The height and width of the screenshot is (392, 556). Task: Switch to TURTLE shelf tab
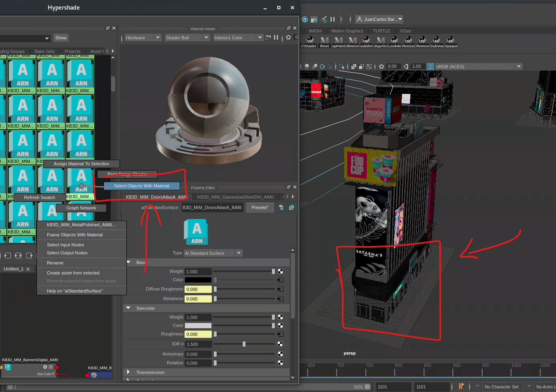pyautogui.click(x=381, y=31)
